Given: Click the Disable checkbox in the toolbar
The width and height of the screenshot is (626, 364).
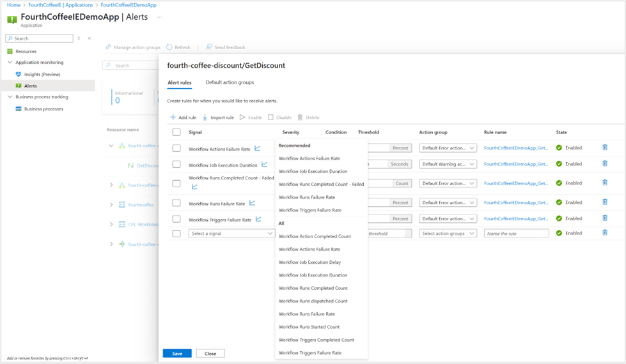Looking at the screenshot, I should pyautogui.click(x=270, y=118).
